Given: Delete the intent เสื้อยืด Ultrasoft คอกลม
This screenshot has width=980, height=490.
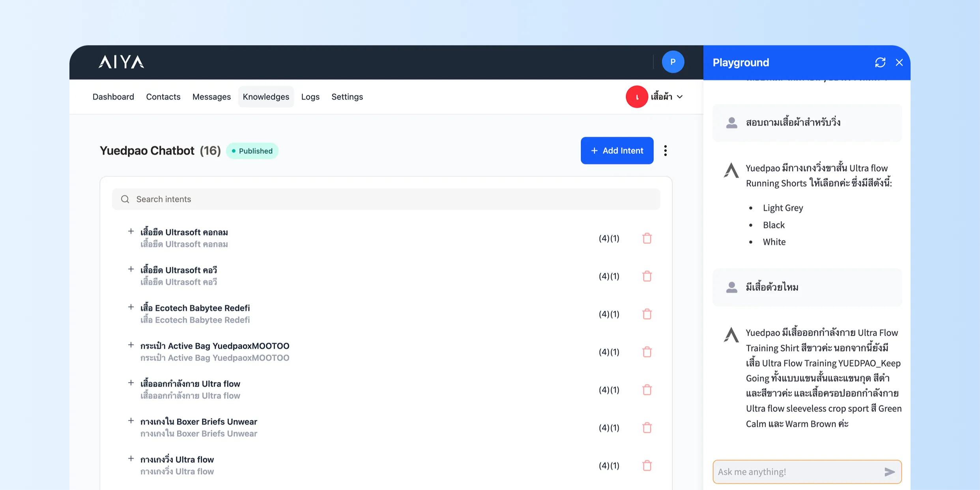Looking at the screenshot, I should point(647,238).
